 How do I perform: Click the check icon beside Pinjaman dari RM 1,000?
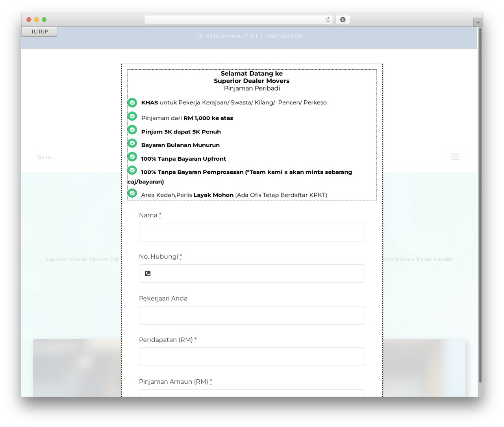[132, 116]
